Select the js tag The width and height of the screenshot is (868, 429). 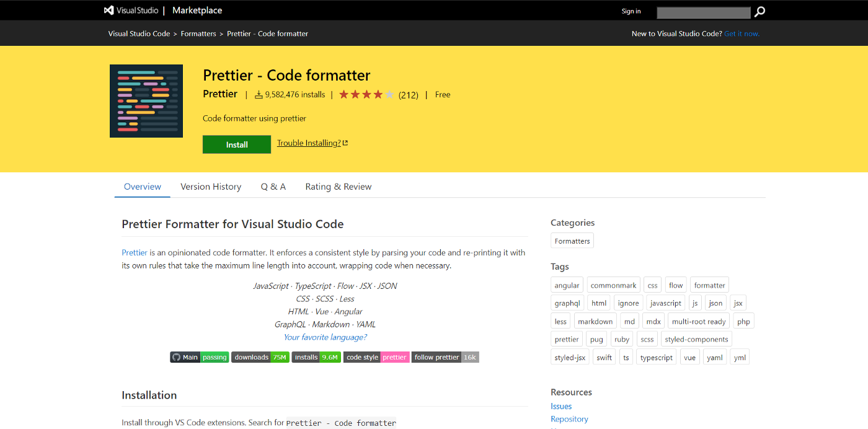pos(695,303)
